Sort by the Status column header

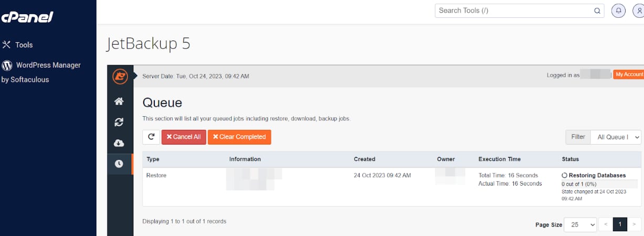(x=571, y=159)
